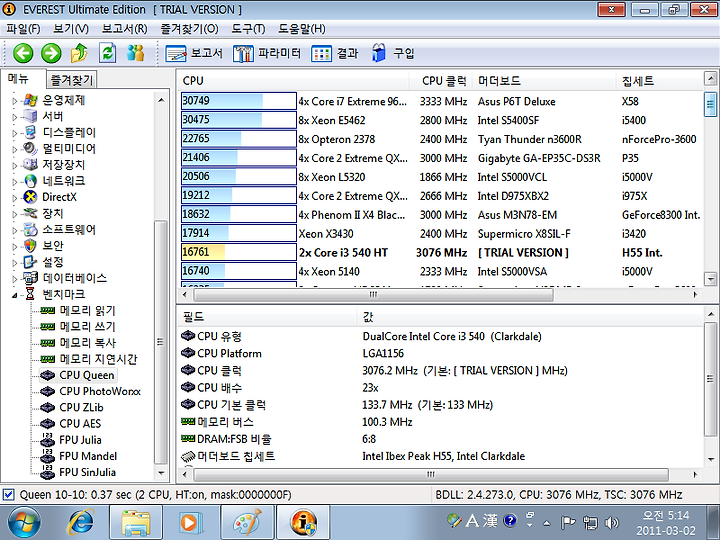Select the 네트워크 network icon in the tree
This screenshot has width=720, height=540.
(30, 181)
